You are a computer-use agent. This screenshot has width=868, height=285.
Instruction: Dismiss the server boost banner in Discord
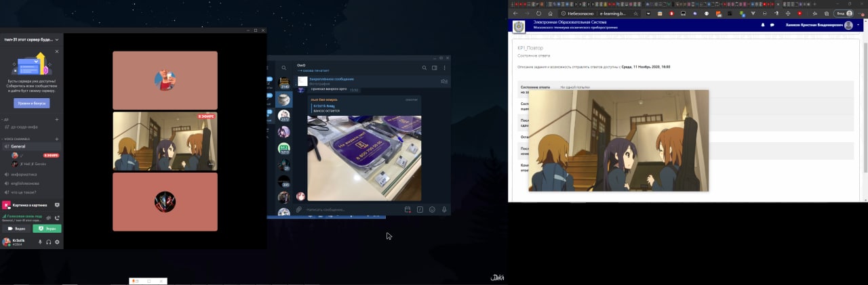(57, 51)
